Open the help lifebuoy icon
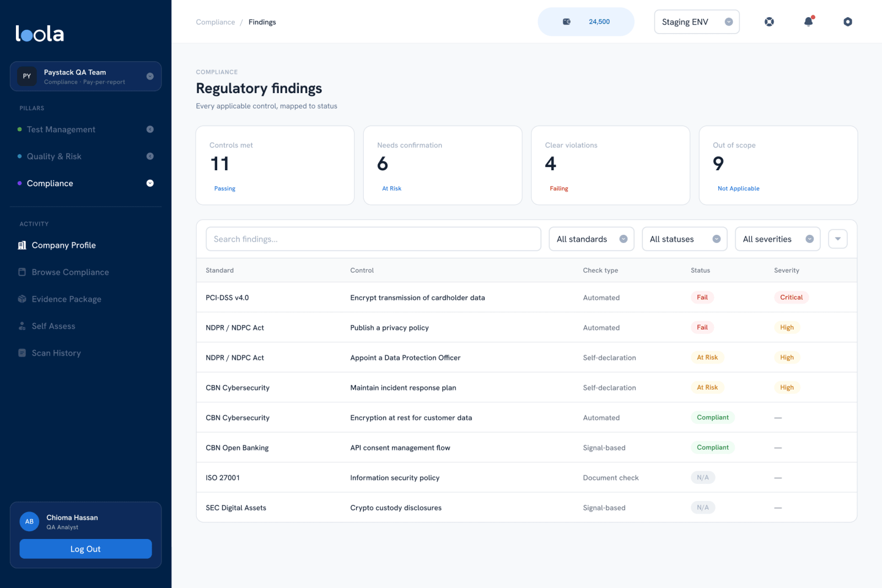 click(769, 22)
